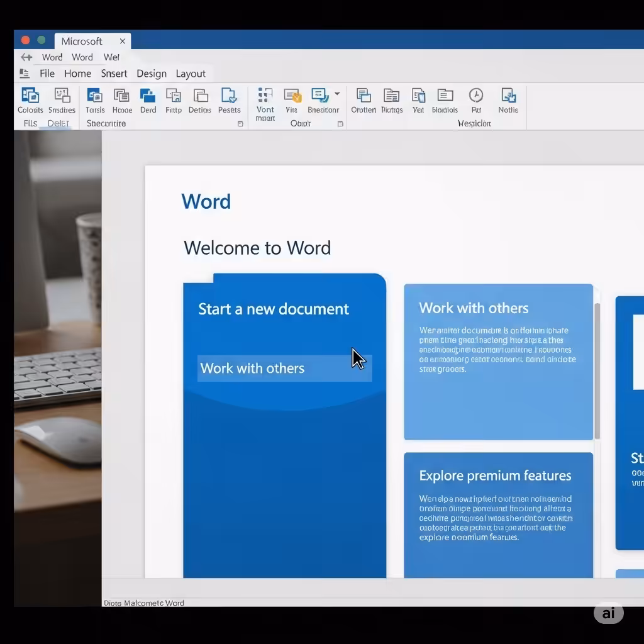Select the Piatrqs ribbon icon
The image size is (644, 644).
[x=391, y=96]
